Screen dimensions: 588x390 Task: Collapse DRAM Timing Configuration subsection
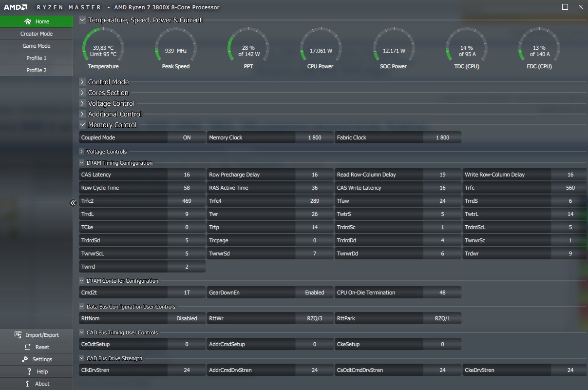point(82,163)
